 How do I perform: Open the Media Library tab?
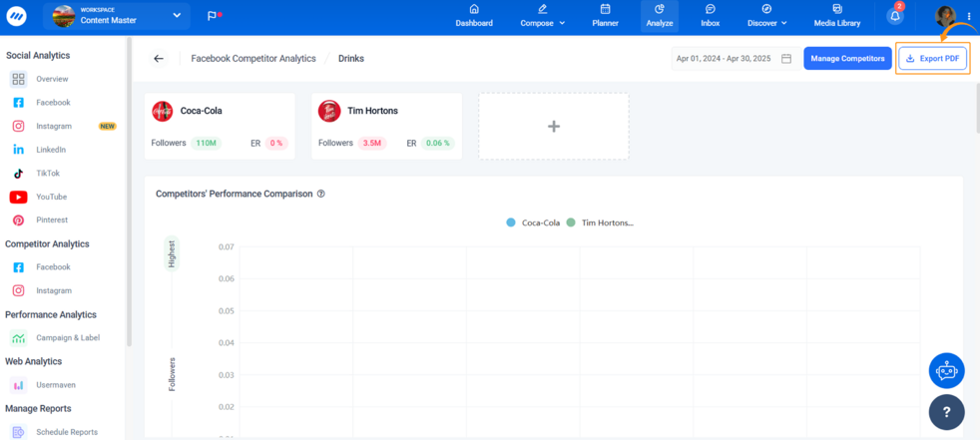click(837, 16)
